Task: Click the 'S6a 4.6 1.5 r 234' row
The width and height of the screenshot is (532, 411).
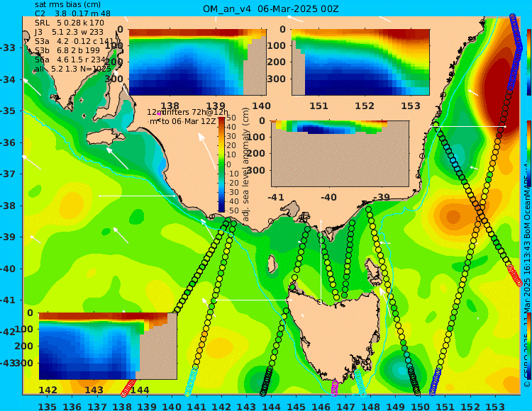Action: click(70, 60)
